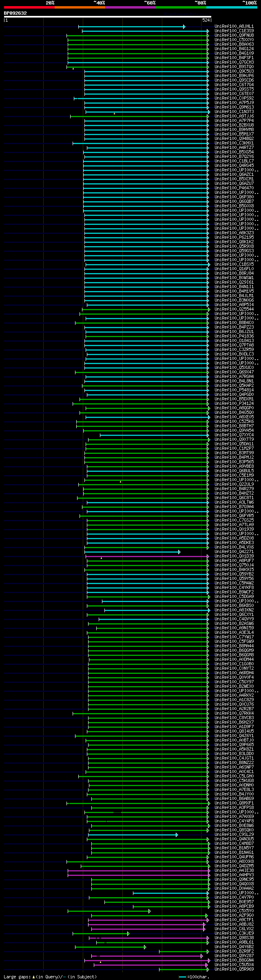The image size is (261, 980).
Task: Click the UniRef100_B4G124 hit label
Action: (234, 49)
